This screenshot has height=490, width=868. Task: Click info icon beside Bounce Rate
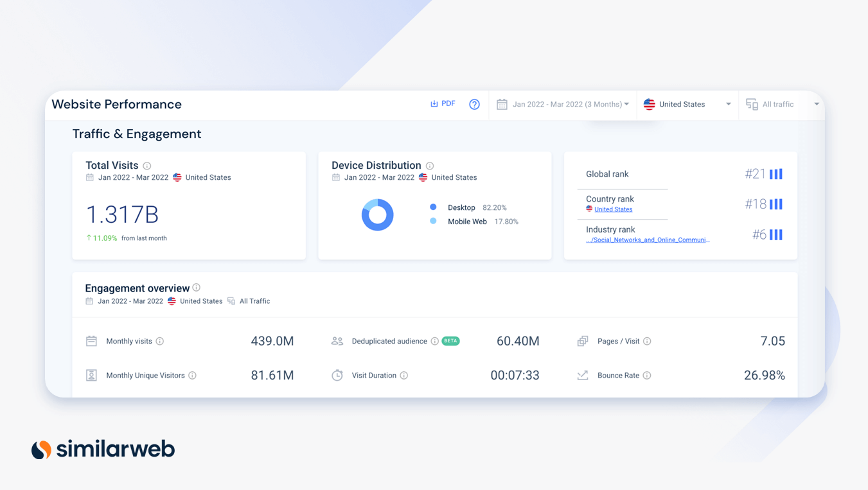647,376
